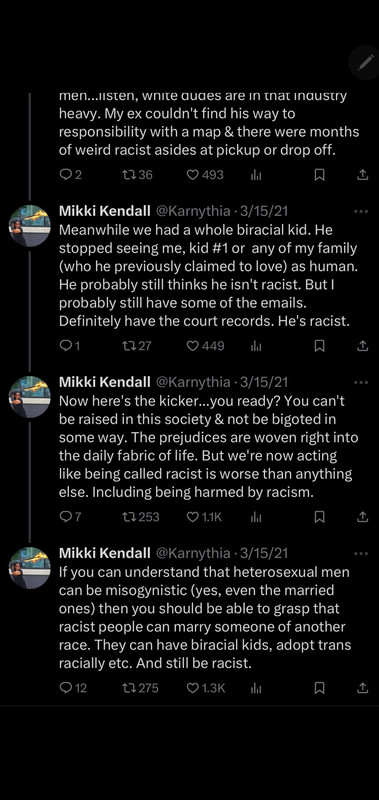379x800 pixels.
Task: Bookmark the tweet with 493 likes
Action: (x=319, y=175)
